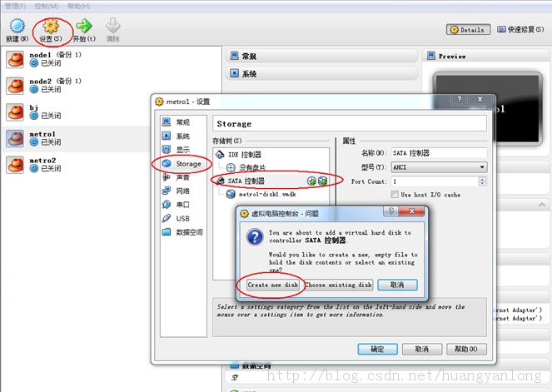552x392 pixels.
Task: Click the bj red hat OS icon
Action: (x=15, y=112)
